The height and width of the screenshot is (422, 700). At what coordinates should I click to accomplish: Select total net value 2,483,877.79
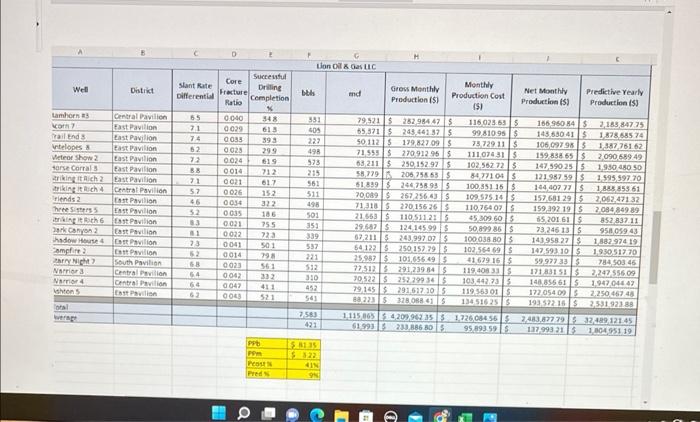(x=538, y=319)
